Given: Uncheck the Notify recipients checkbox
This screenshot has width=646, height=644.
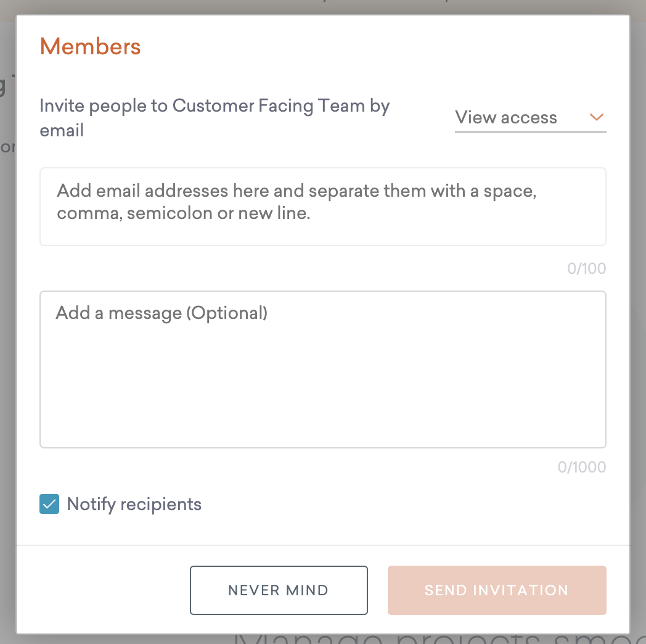Looking at the screenshot, I should click(49, 504).
